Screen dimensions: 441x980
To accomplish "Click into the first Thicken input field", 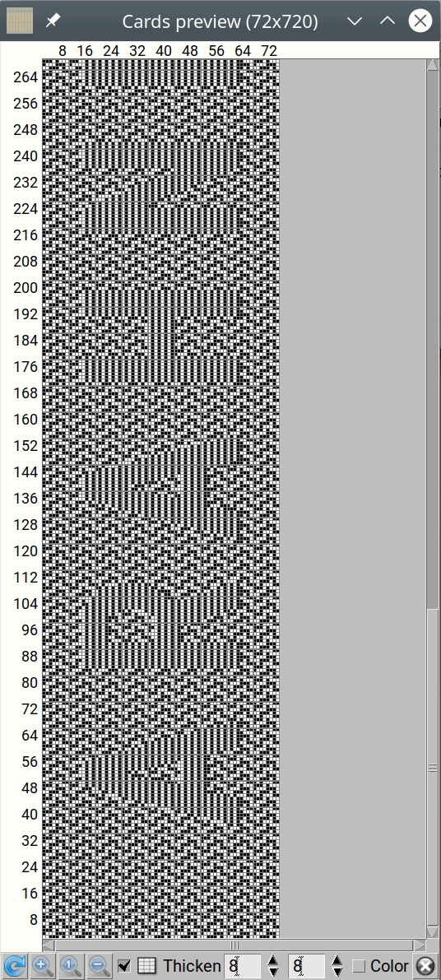I will [244, 966].
